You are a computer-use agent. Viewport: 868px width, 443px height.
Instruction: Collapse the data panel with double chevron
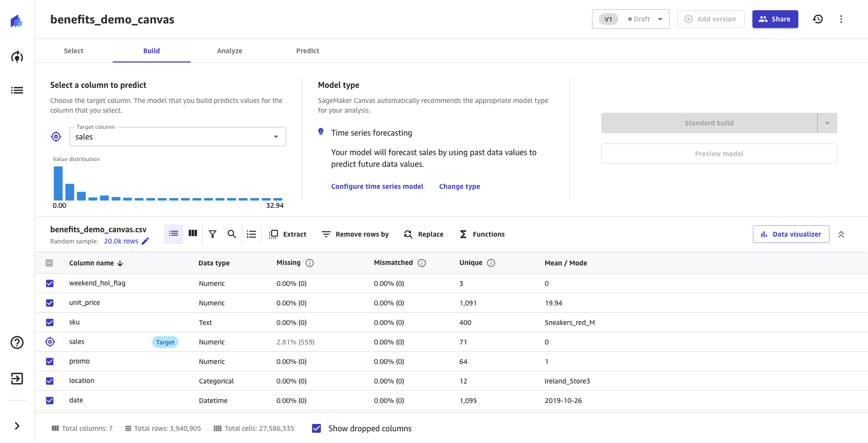pyautogui.click(x=841, y=234)
